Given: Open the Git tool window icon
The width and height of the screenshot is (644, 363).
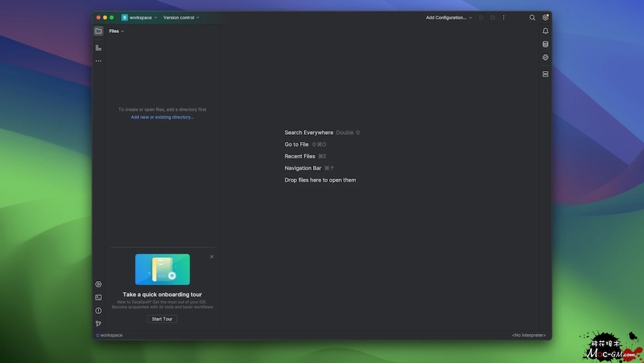Looking at the screenshot, I should pyautogui.click(x=99, y=324).
